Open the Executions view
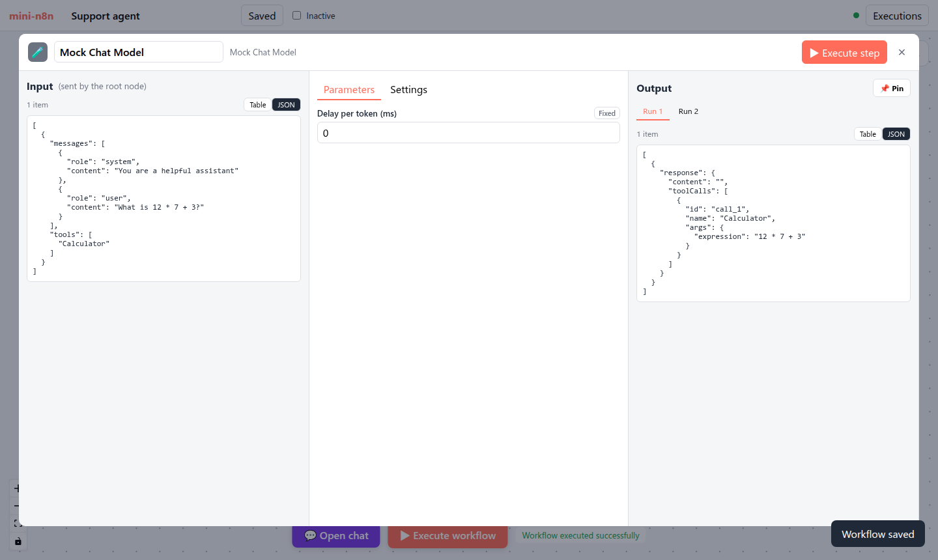This screenshot has height=560, width=938. tap(897, 16)
